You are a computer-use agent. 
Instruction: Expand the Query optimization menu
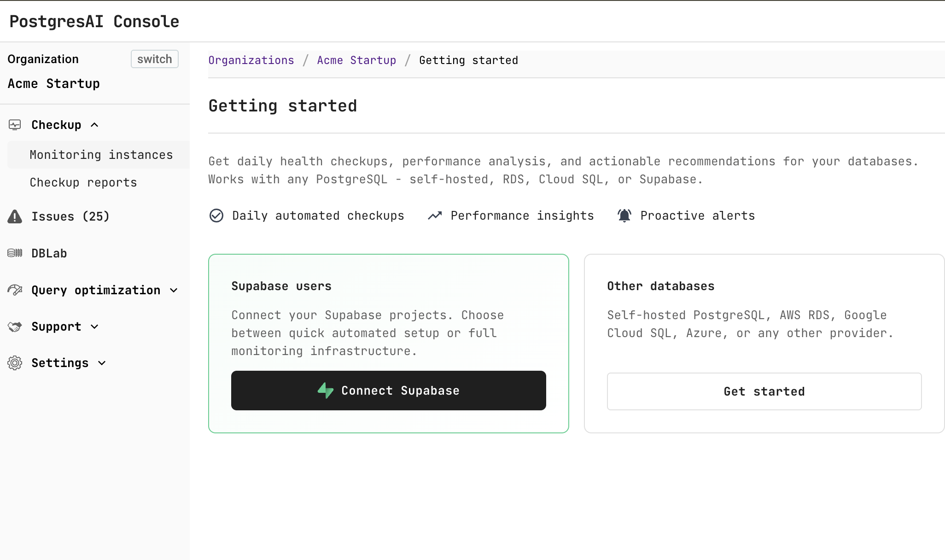[x=174, y=290]
